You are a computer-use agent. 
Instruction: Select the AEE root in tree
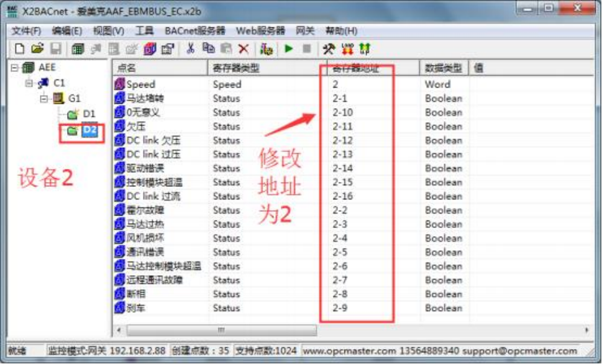click(x=47, y=68)
